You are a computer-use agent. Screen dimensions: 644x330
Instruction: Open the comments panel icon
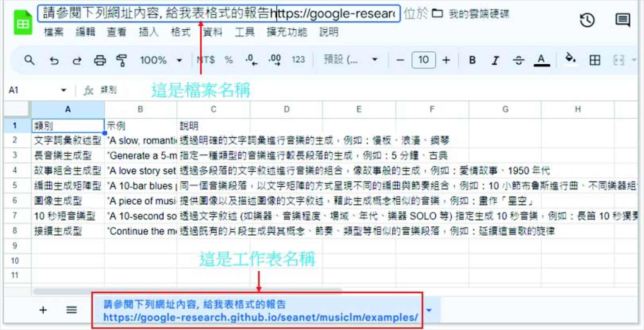point(623,20)
